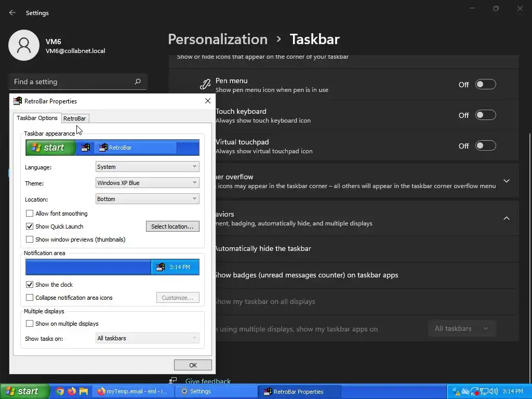Open Show tasks on dropdown in RetroBar
This screenshot has height=399, width=532.
[147, 338]
